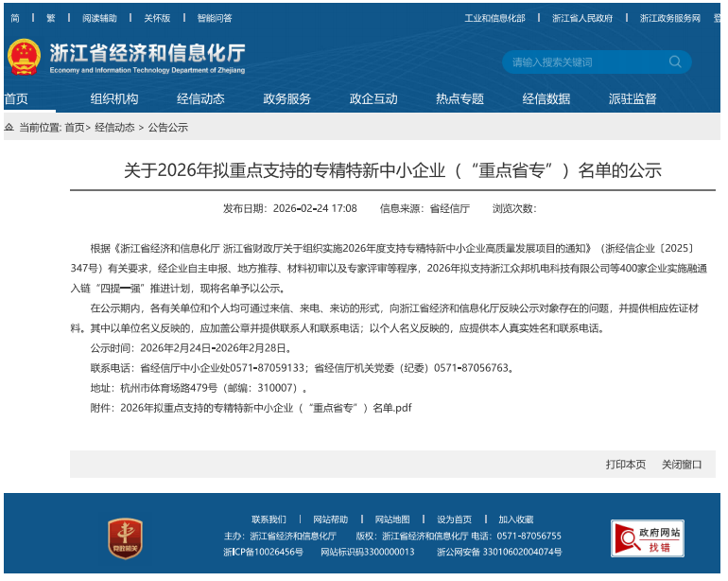Open the 热点专题 section

point(459,98)
